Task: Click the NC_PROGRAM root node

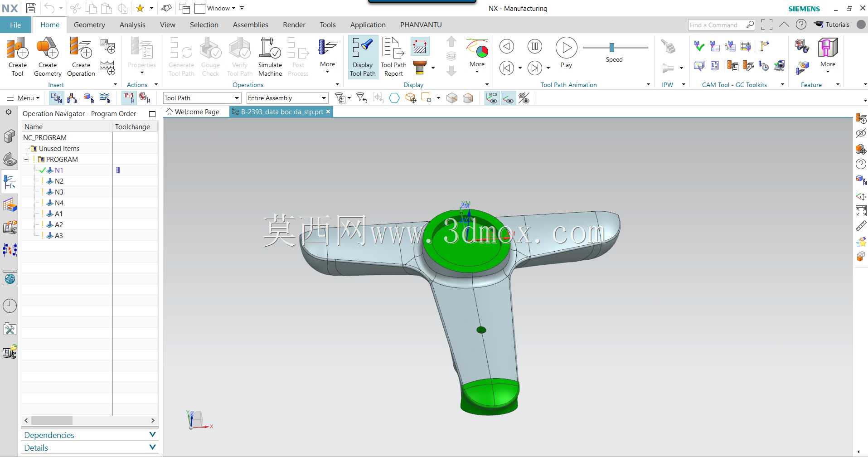Action: pyautogui.click(x=45, y=138)
